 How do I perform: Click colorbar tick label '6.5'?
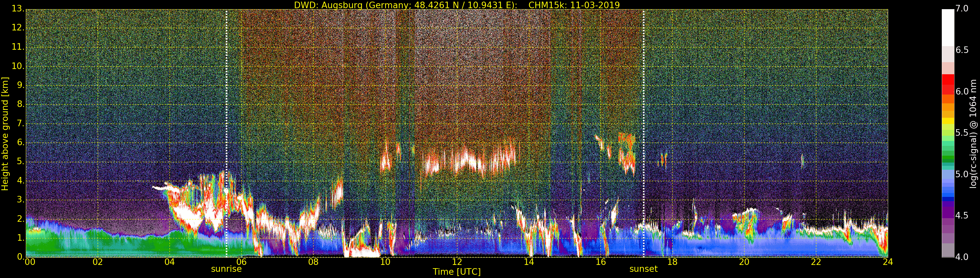962,50
